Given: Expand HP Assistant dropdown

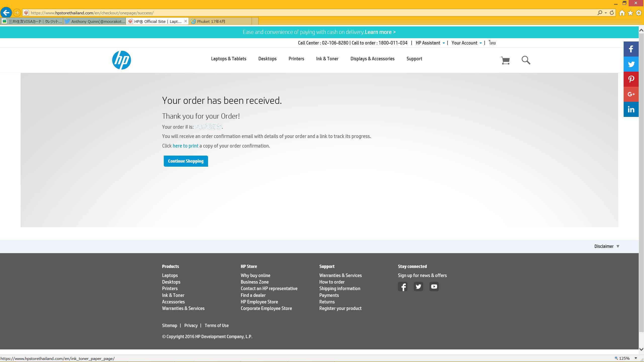Looking at the screenshot, I should tap(430, 43).
